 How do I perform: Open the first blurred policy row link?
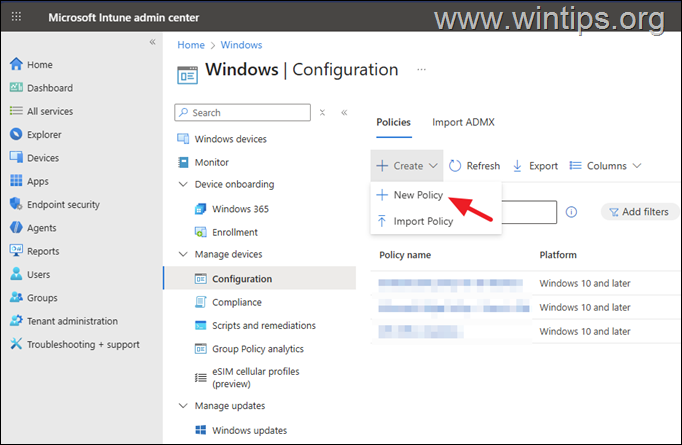[451, 283]
